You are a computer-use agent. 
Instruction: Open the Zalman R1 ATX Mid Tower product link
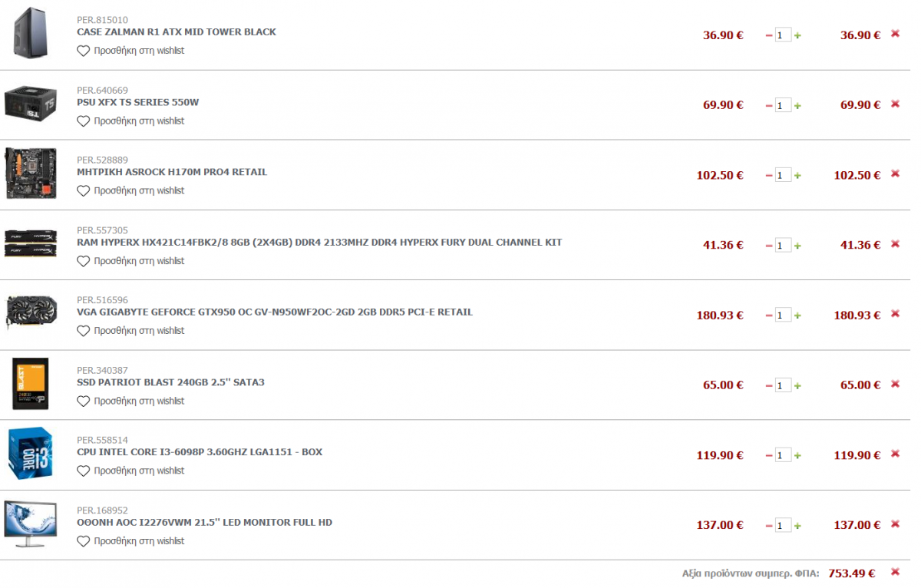[177, 32]
